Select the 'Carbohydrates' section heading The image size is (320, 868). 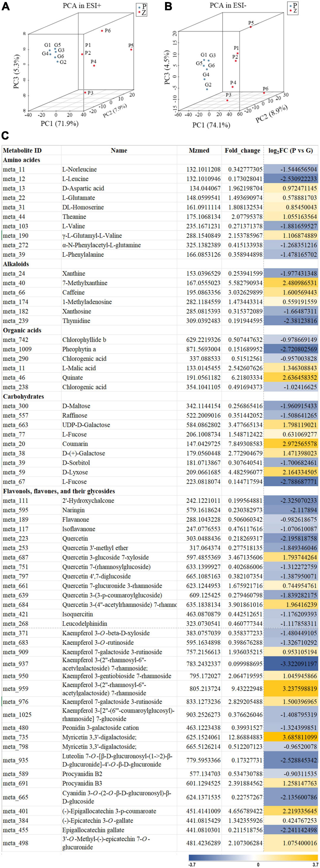tap(24, 397)
